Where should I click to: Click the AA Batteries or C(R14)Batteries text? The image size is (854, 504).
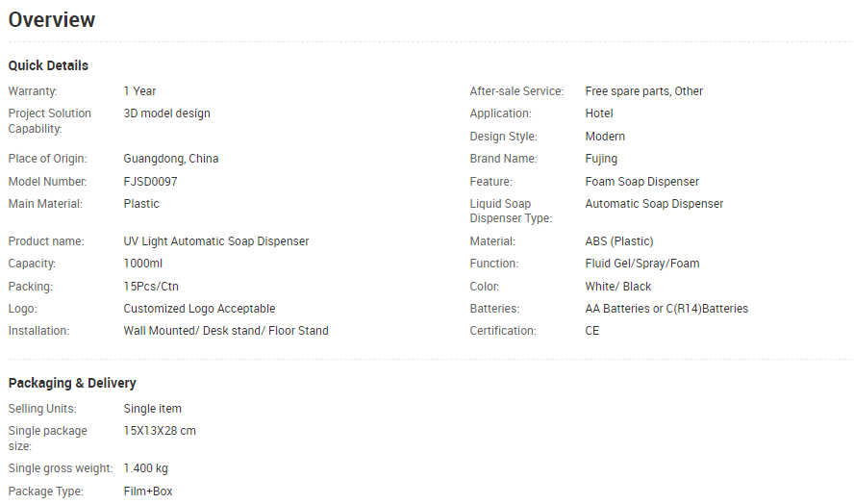(666, 309)
